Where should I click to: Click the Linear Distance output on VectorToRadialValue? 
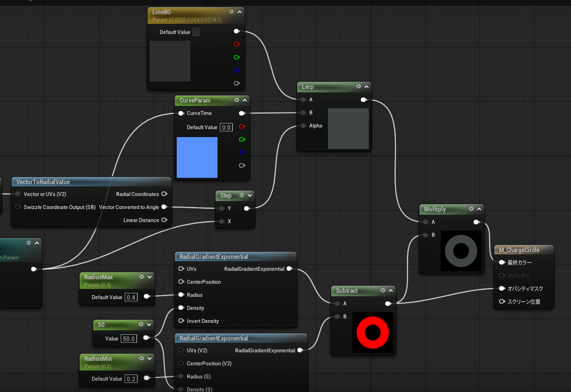tap(164, 220)
